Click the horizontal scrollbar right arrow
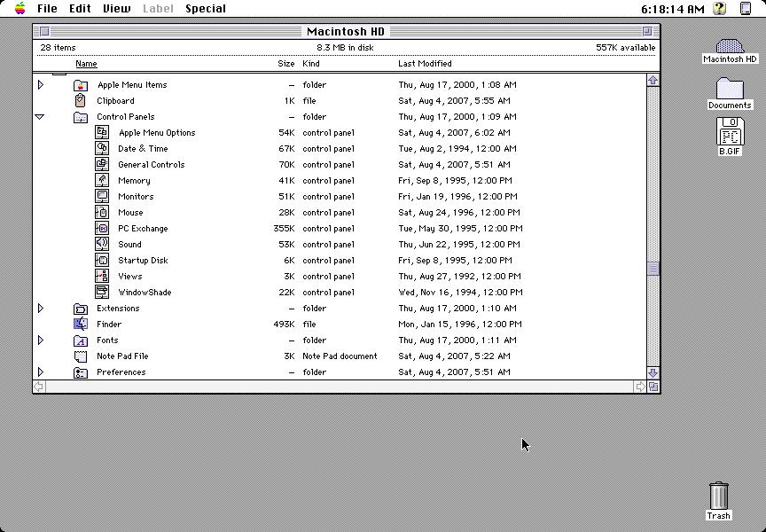The image size is (766, 532). [x=640, y=387]
